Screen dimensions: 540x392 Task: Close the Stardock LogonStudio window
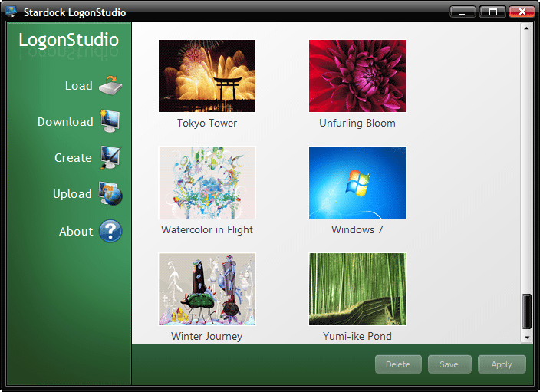(x=522, y=12)
